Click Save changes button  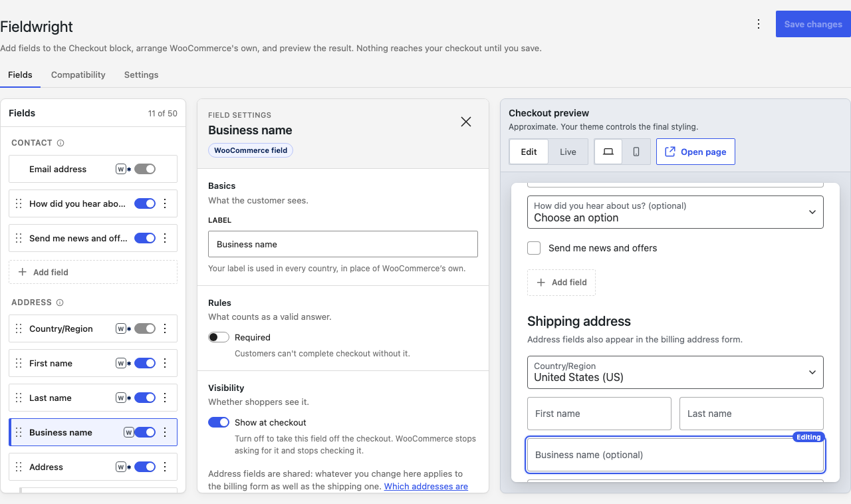click(813, 24)
